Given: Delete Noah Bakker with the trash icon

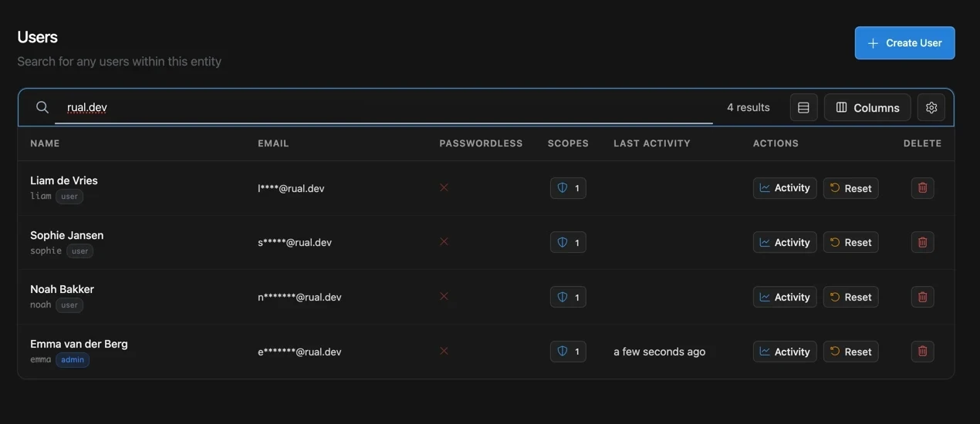Looking at the screenshot, I should [922, 297].
